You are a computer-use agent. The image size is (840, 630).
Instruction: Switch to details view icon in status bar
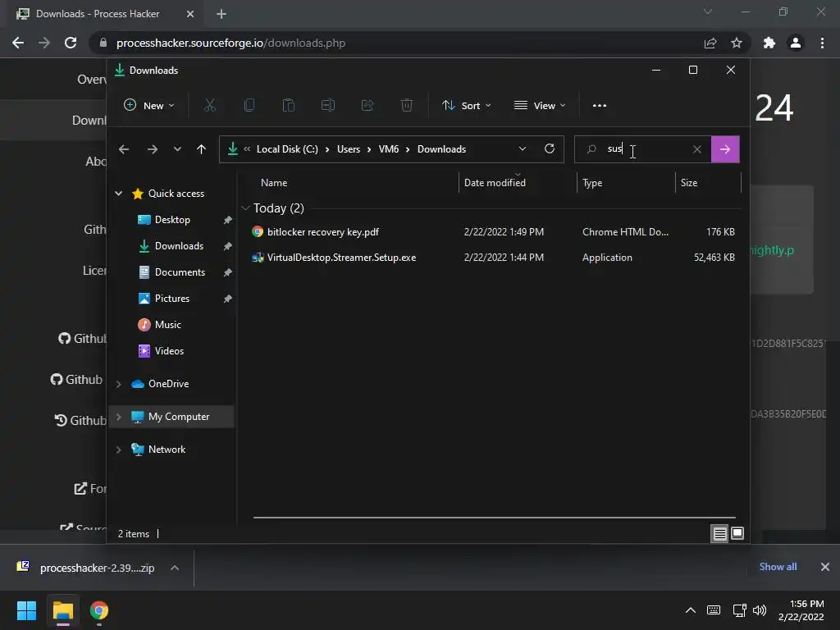(x=720, y=533)
